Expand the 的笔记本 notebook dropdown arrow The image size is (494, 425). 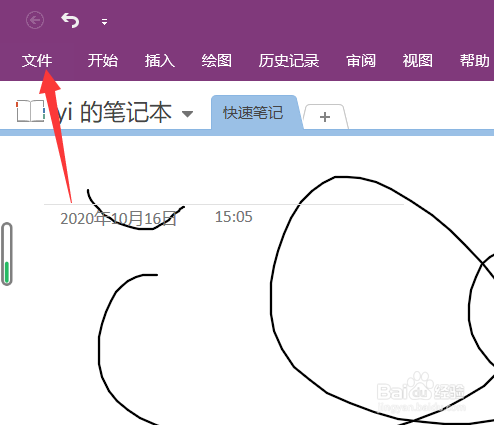pyautogui.click(x=187, y=114)
